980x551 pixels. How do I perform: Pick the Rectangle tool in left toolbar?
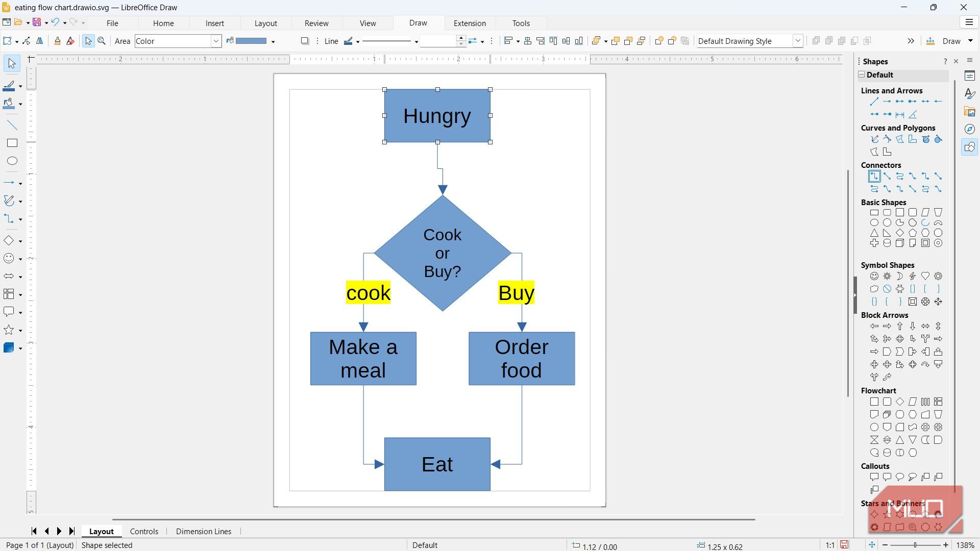click(12, 143)
